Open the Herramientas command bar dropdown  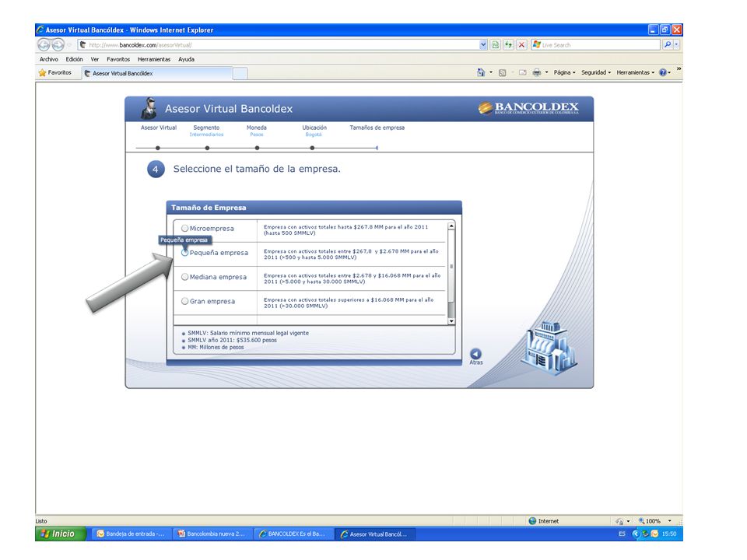(636, 72)
